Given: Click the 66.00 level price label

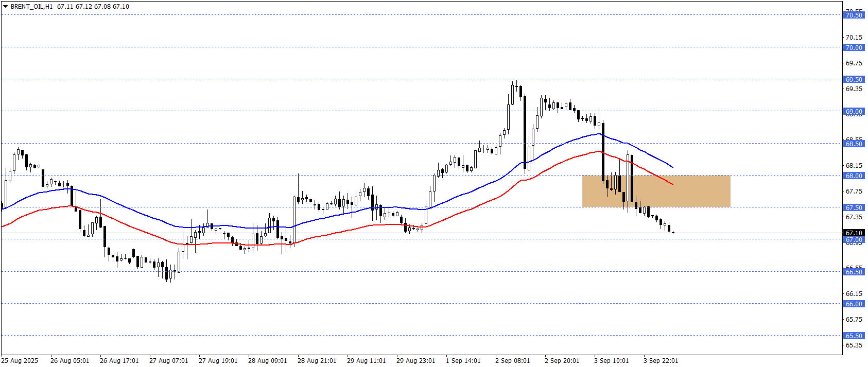Looking at the screenshot, I should coord(854,304).
